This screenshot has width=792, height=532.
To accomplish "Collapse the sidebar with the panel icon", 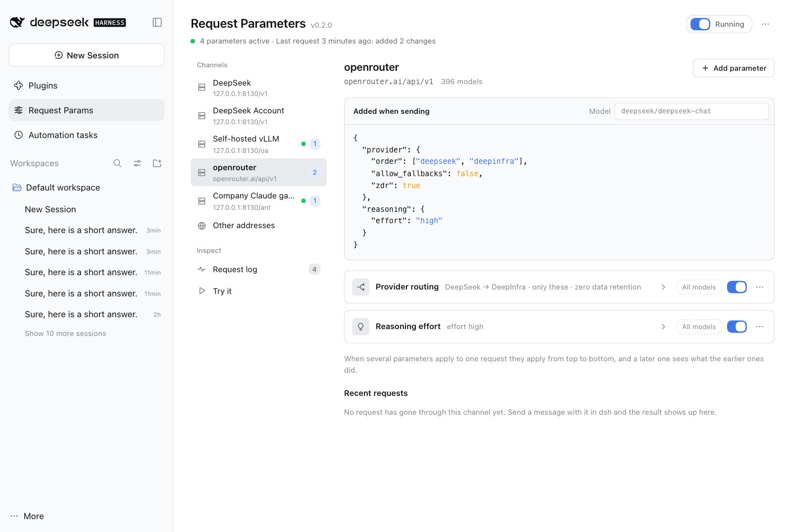I will pyautogui.click(x=157, y=22).
